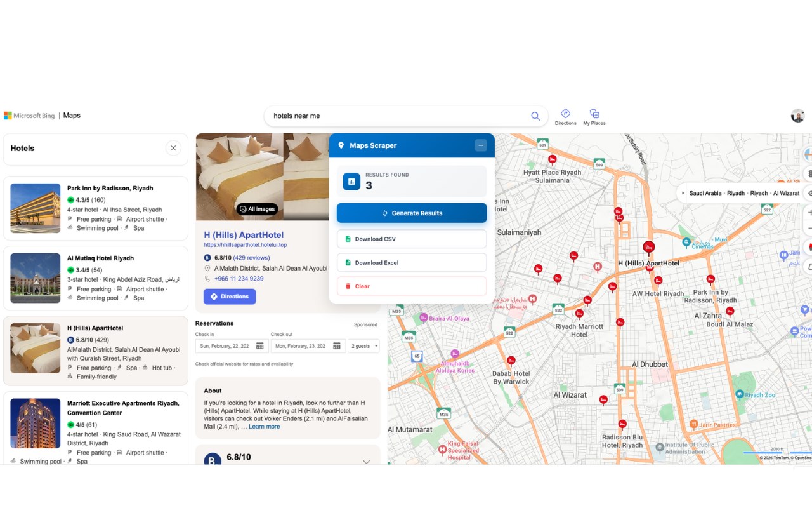Click Download Excel button
Image resolution: width=812 pixels, height=508 pixels.
coord(412,263)
